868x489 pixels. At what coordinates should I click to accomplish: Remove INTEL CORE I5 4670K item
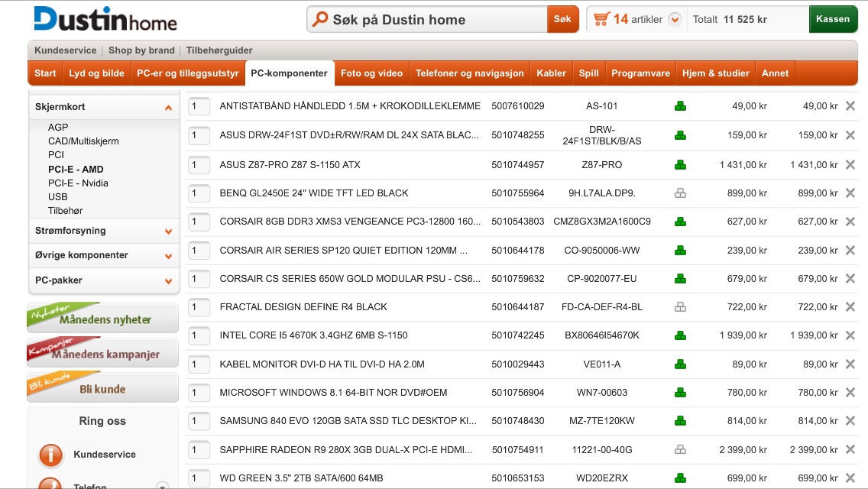[850, 335]
